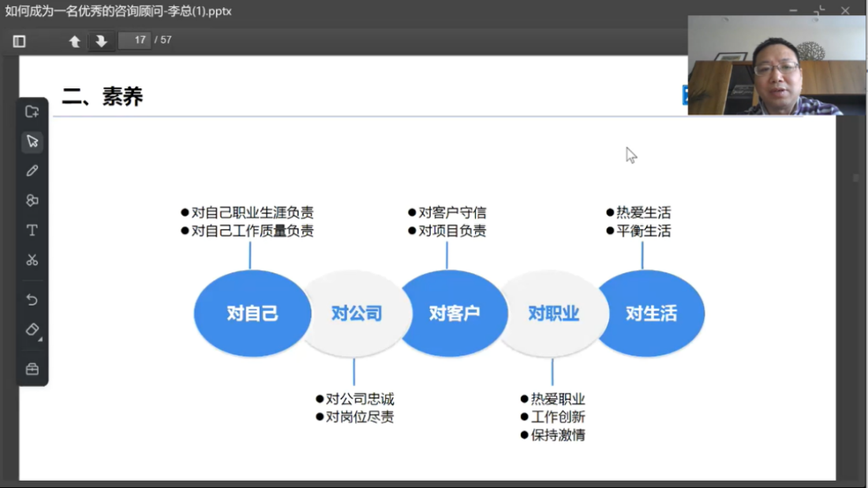868x488 pixels.
Task: Click the text 对自己职业生涯负责
Action: [x=253, y=212]
